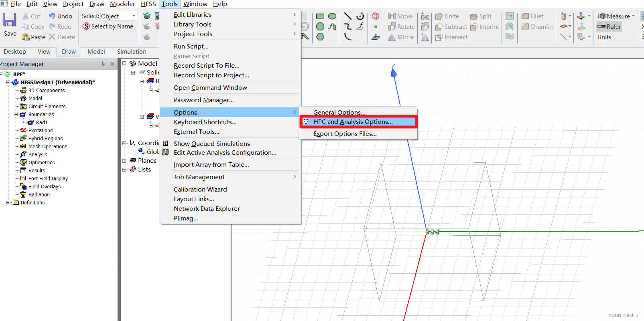The width and height of the screenshot is (644, 321).
Task: Click the show-all-objects eye icon
Action: pos(147,16)
